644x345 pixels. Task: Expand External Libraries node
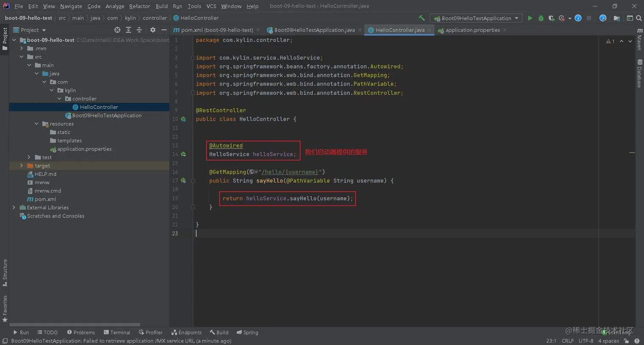[x=14, y=208]
